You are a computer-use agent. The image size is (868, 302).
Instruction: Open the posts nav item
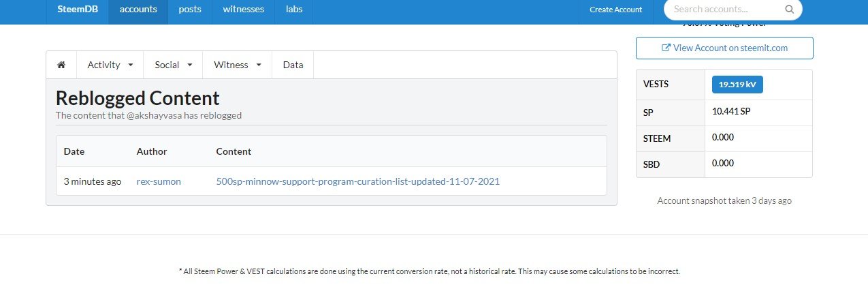tap(190, 10)
